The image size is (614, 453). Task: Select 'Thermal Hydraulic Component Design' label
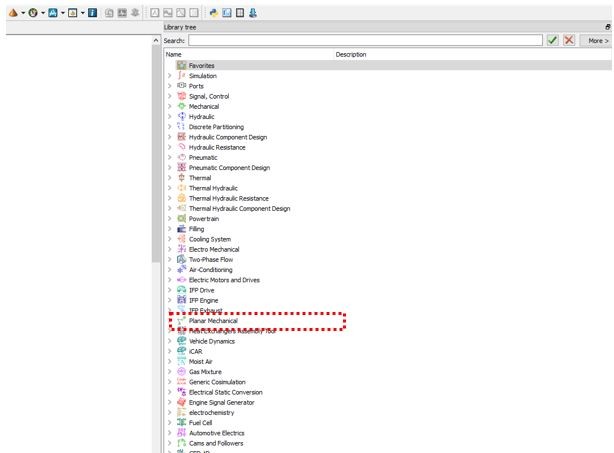click(x=239, y=208)
